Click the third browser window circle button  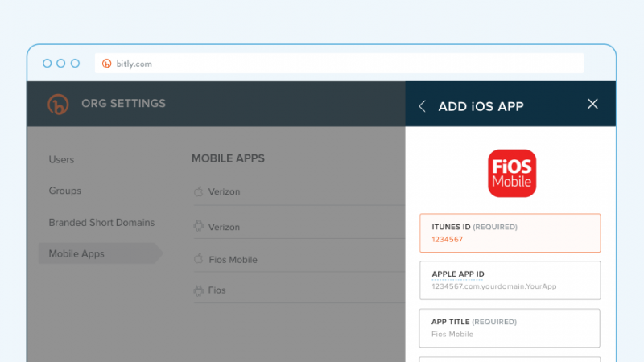(x=75, y=64)
